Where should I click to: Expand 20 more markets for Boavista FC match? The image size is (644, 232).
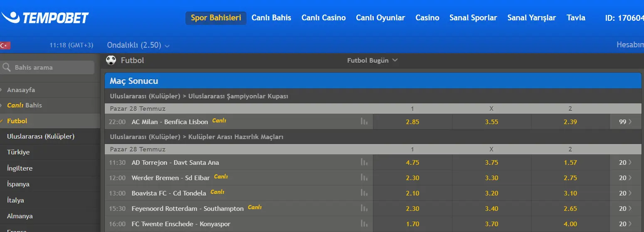tap(625, 193)
